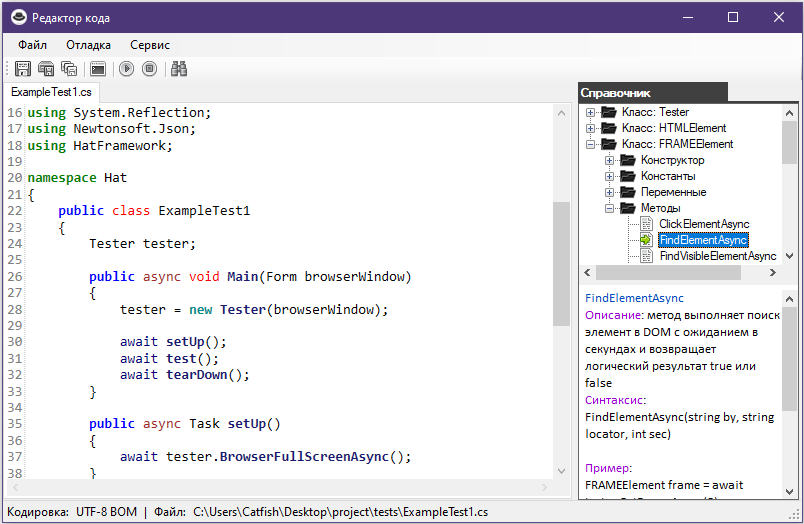Click the binoculars search icon
Screen dimensions: 804x524
(x=180, y=69)
